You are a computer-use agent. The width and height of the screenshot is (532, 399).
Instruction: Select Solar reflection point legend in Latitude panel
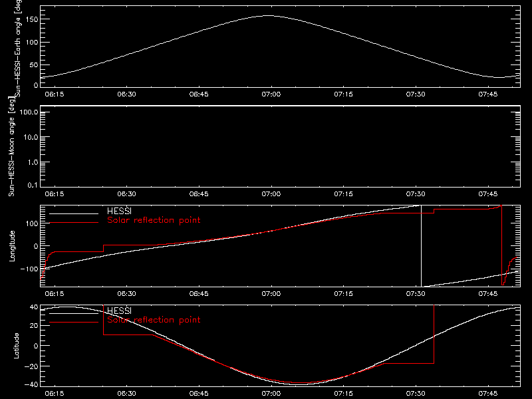click(x=154, y=320)
